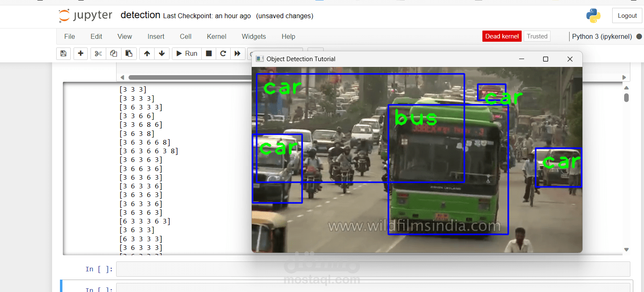Click the (unsaved changes) status text
Image resolution: width=644 pixels, height=292 pixels.
pyautogui.click(x=284, y=16)
